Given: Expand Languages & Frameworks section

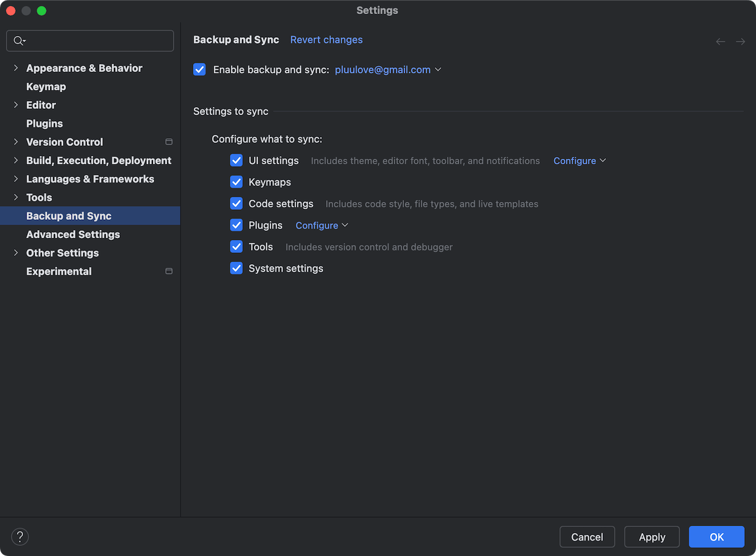Looking at the screenshot, I should tap(15, 178).
